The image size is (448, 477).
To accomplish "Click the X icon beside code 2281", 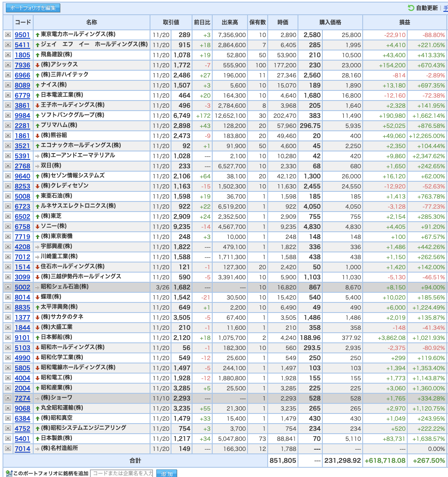I will 8,126.
